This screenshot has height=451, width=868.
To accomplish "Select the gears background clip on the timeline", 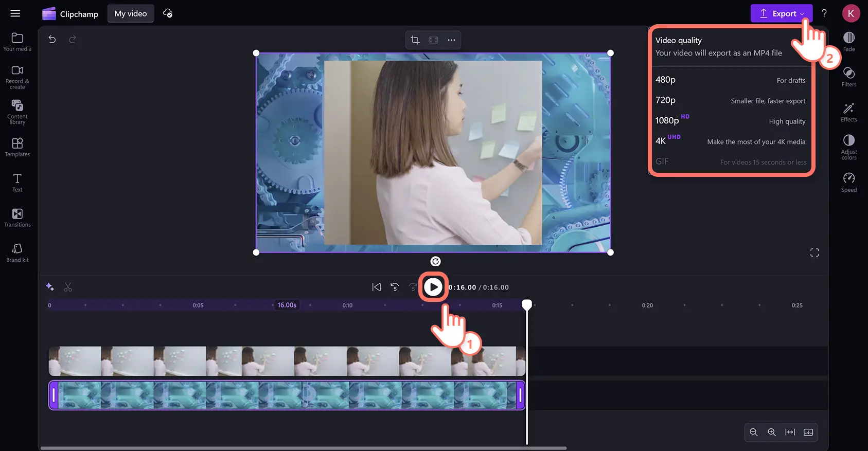I will 287,395.
